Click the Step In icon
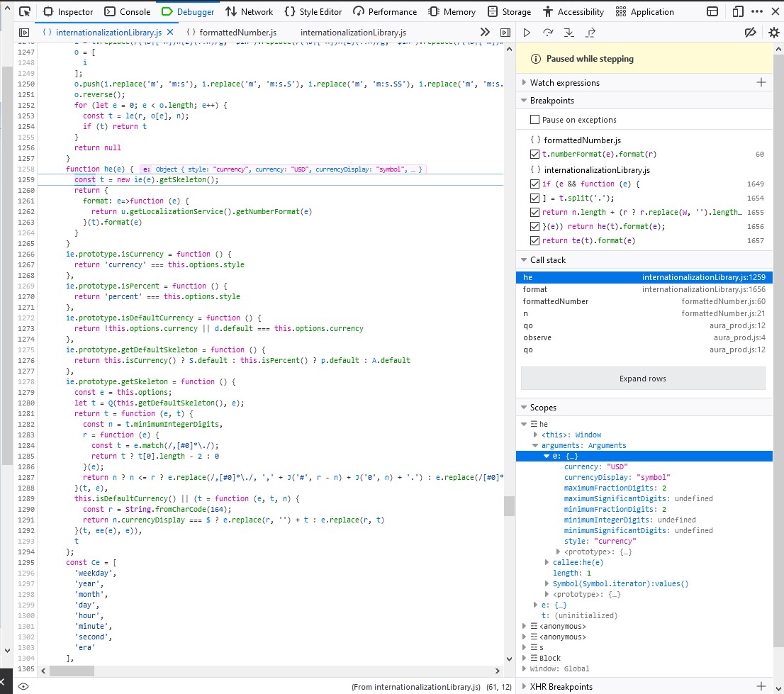This screenshot has height=694, width=784. pos(569,33)
